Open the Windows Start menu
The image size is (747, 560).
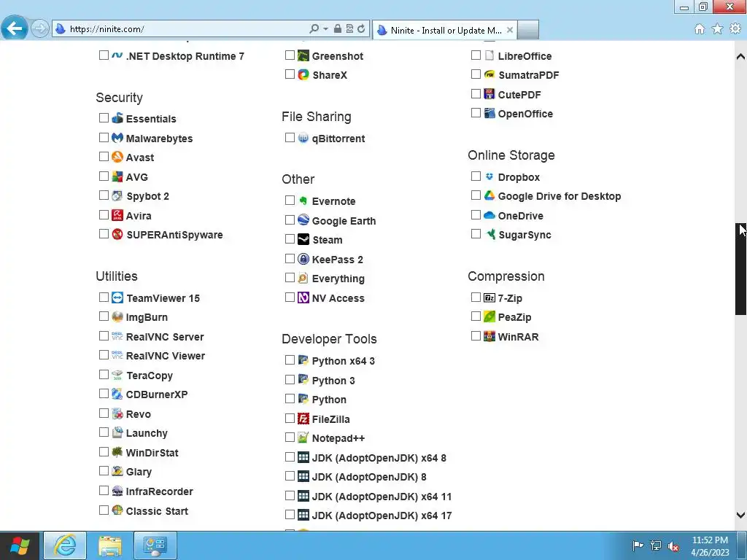(x=20, y=545)
